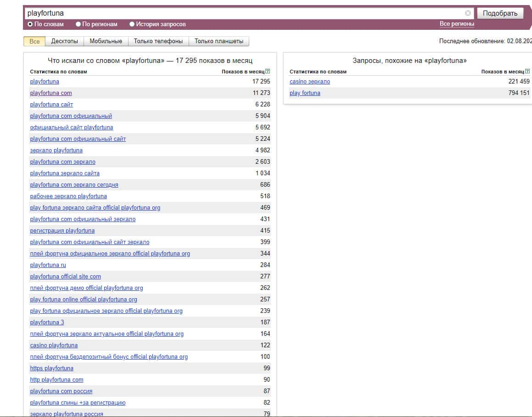
Task: Click the «регистрация playfortuna» link
Action: [62, 231]
